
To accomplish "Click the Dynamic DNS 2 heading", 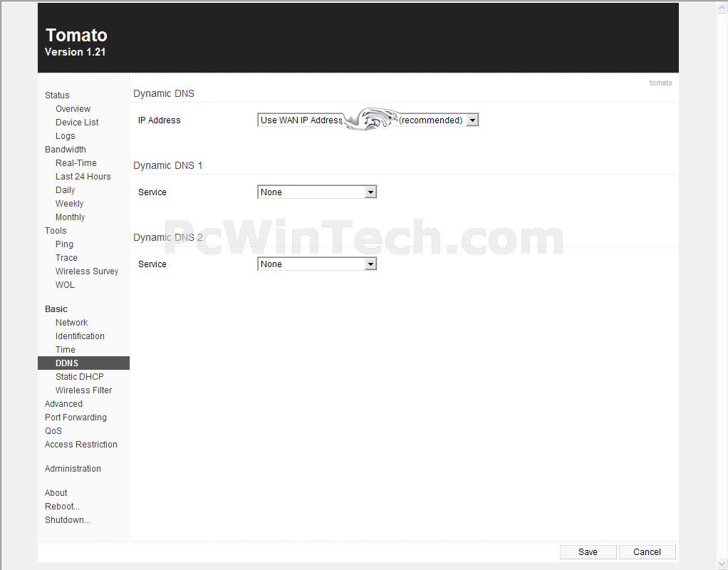I will [167, 238].
